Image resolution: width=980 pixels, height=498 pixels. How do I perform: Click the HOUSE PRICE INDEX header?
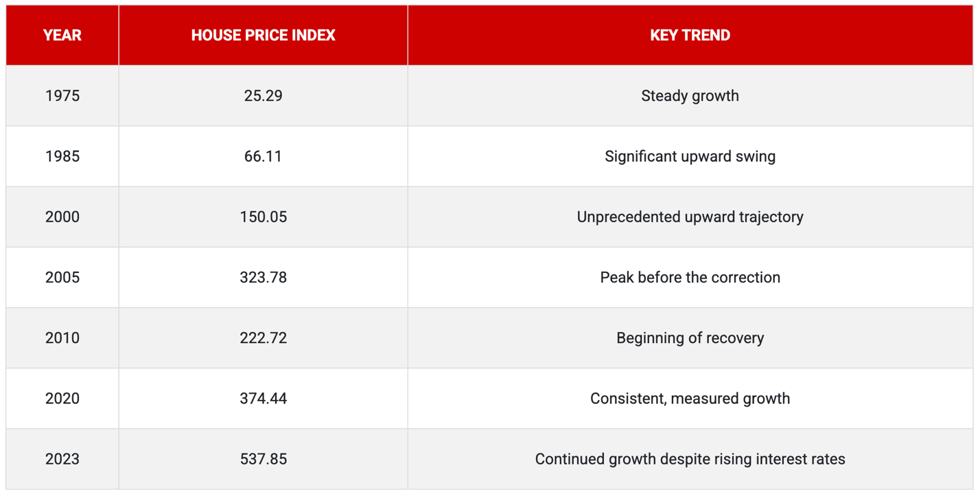pyautogui.click(x=264, y=36)
